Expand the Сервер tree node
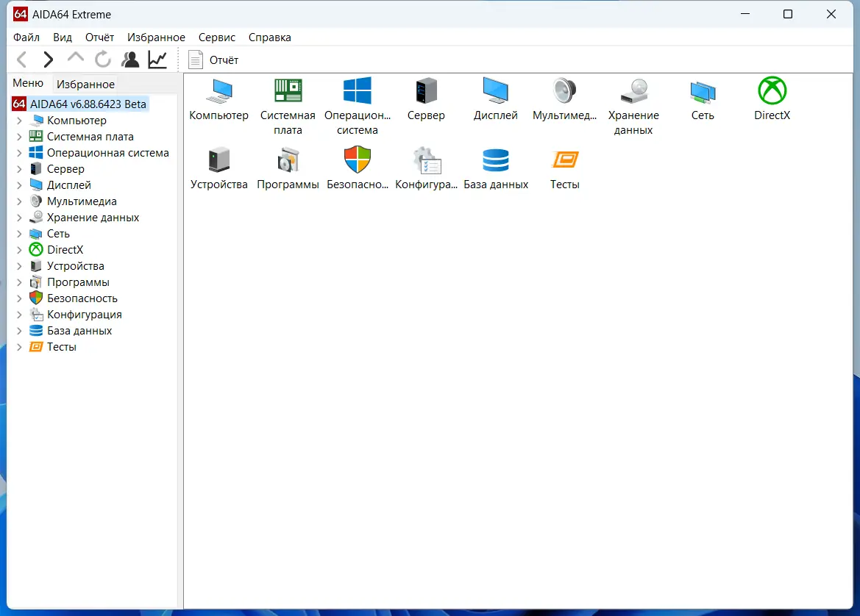This screenshot has height=616, width=860. point(19,169)
